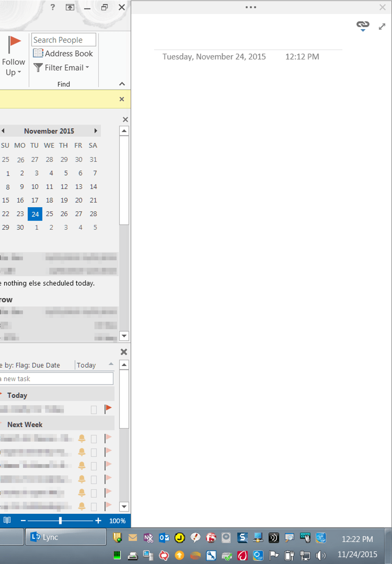Go to the next month in the calendar
Image resolution: width=392 pixels, height=564 pixels.
click(x=97, y=131)
